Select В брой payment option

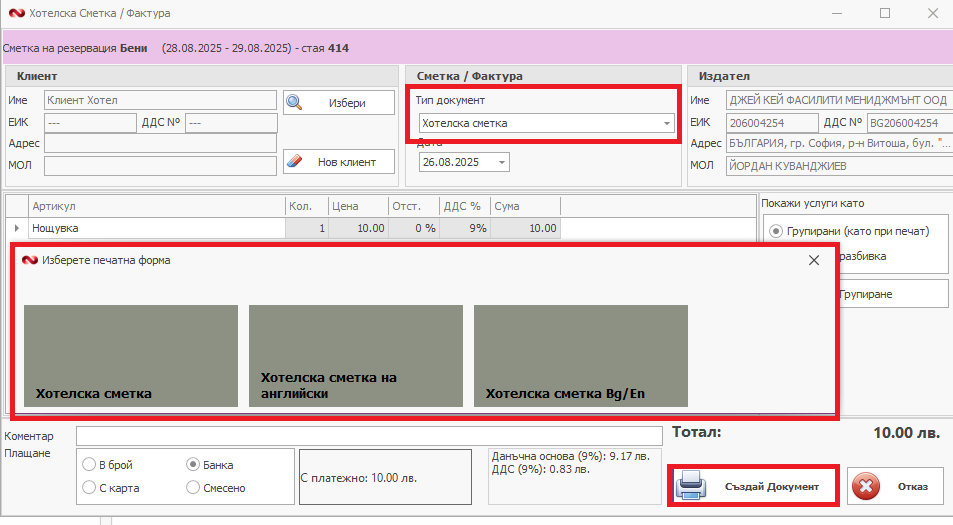point(89,464)
